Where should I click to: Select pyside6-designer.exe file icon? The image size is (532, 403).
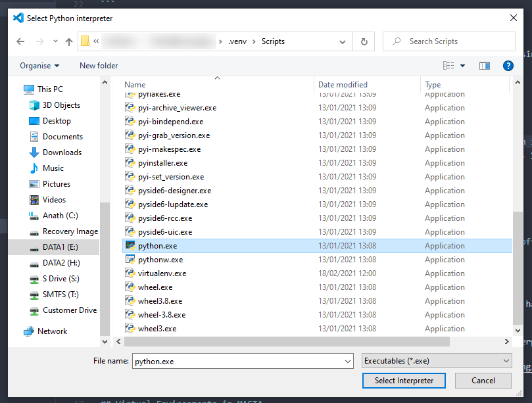pos(130,190)
